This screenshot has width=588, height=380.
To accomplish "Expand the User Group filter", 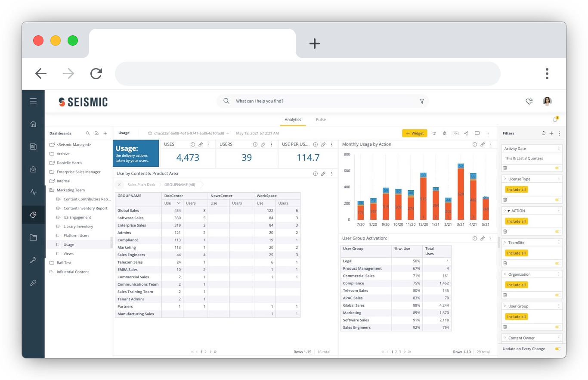I will pyautogui.click(x=505, y=306).
